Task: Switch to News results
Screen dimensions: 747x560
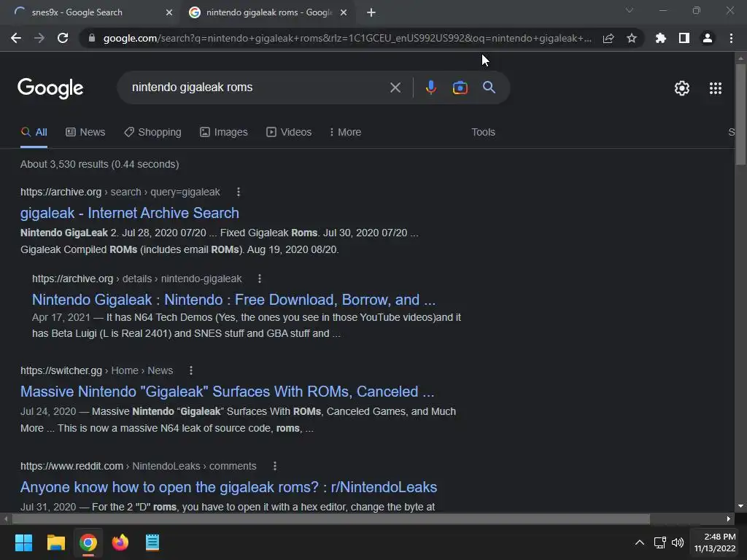Action: [x=85, y=133]
